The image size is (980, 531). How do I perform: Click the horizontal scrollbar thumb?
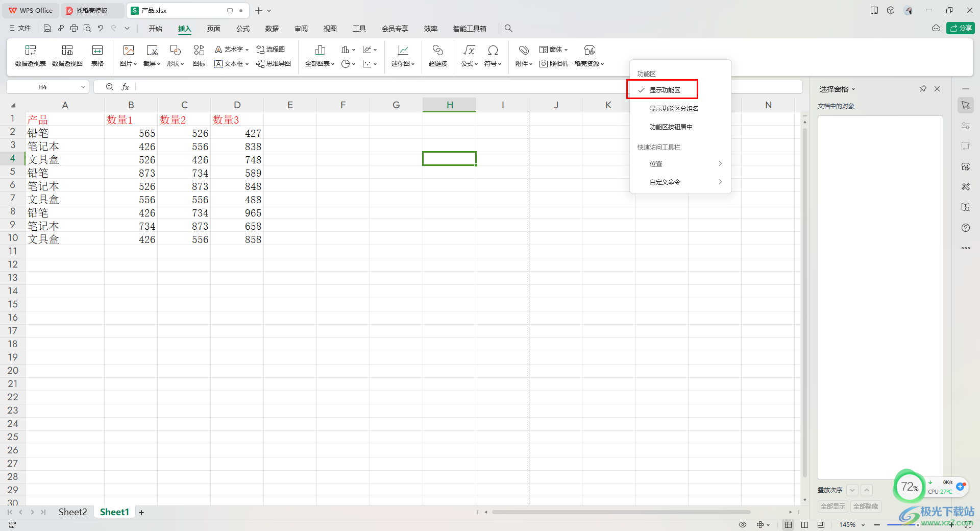tap(621, 512)
